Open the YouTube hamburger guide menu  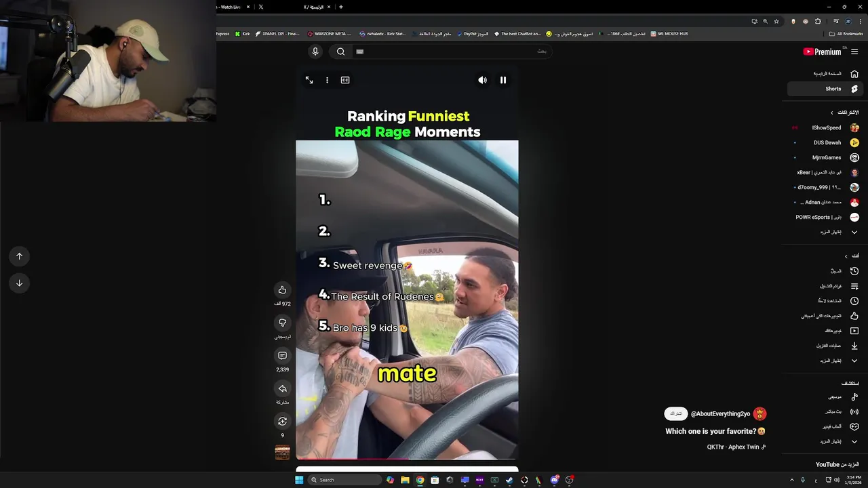point(854,52)
